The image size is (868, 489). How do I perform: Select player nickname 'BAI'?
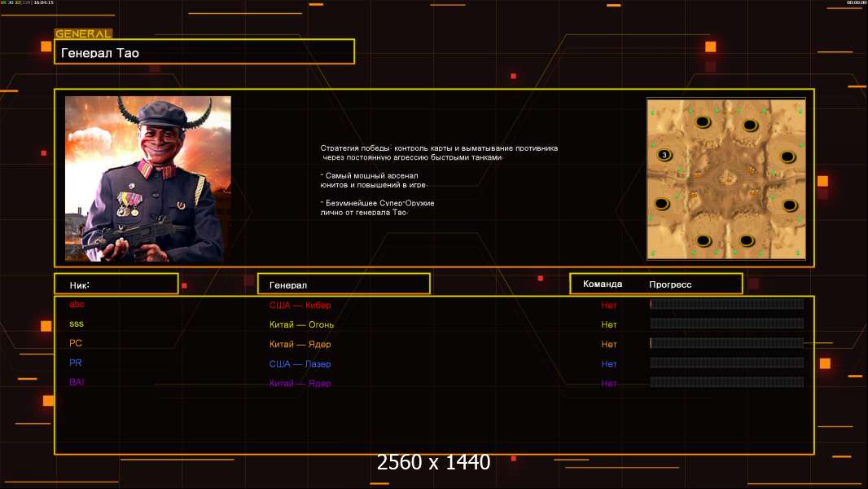(x=77, y=382)
